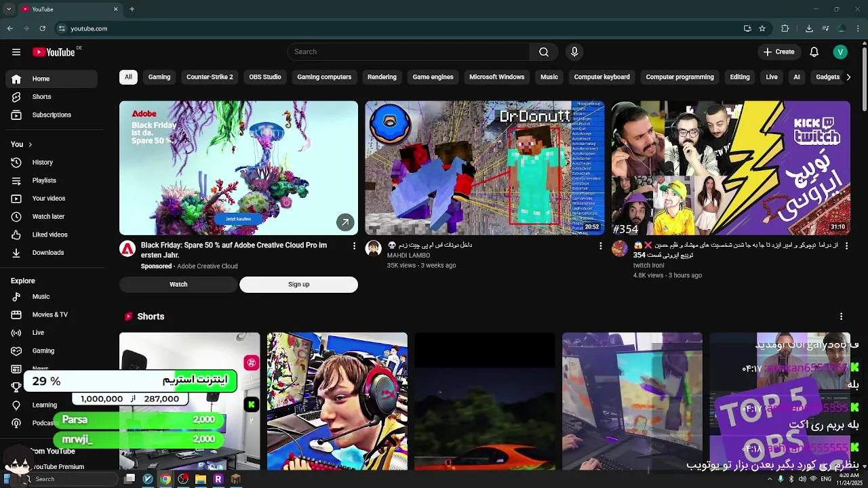Open the Shorts shelf options menu
This screenshot has width=868, height=488.
point(841,317)
